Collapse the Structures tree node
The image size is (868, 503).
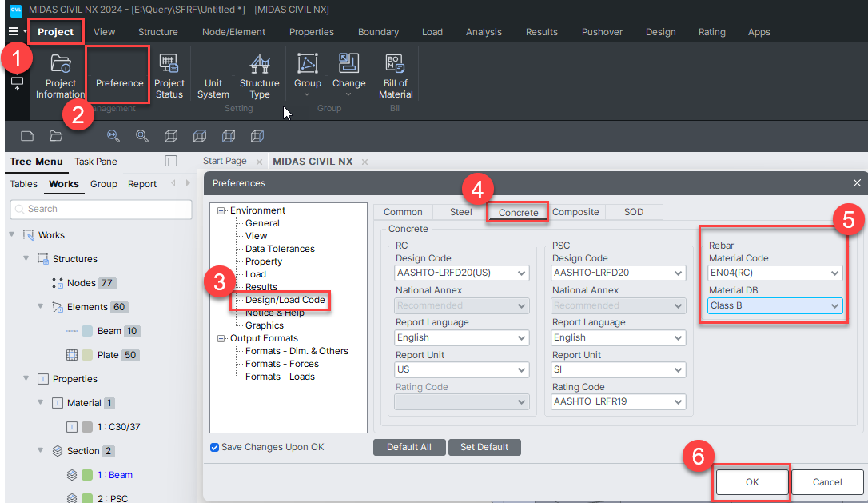[x=26, y=258]
